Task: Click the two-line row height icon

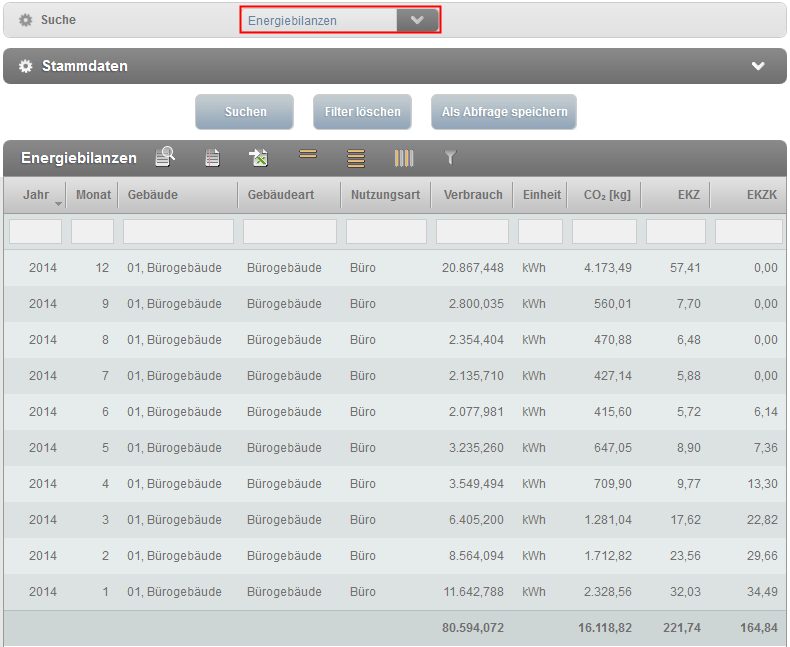Action: click(x=308, y=155)
